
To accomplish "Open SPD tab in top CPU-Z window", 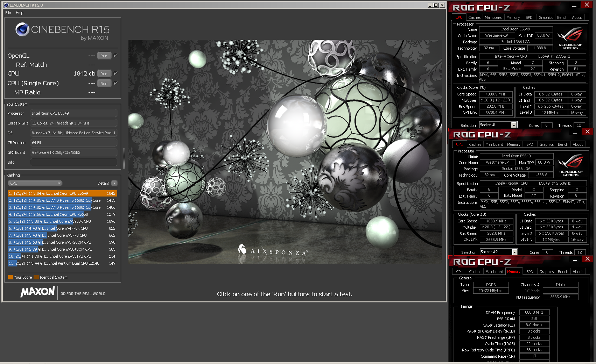I will [x=529, y=17].
